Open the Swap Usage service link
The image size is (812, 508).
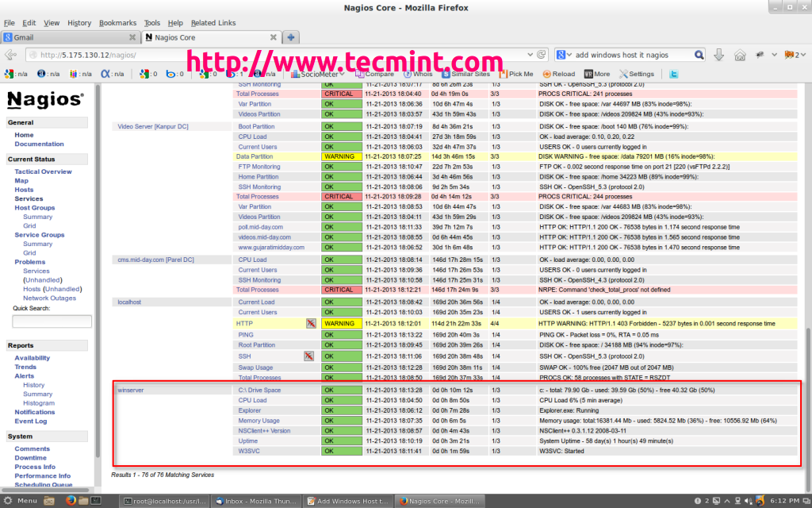[255, 368]
